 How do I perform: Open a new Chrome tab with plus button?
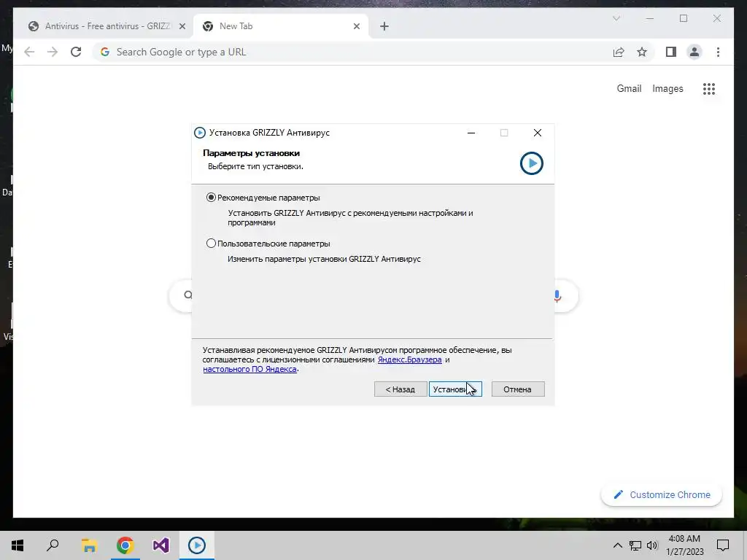[x=384, y=27]
